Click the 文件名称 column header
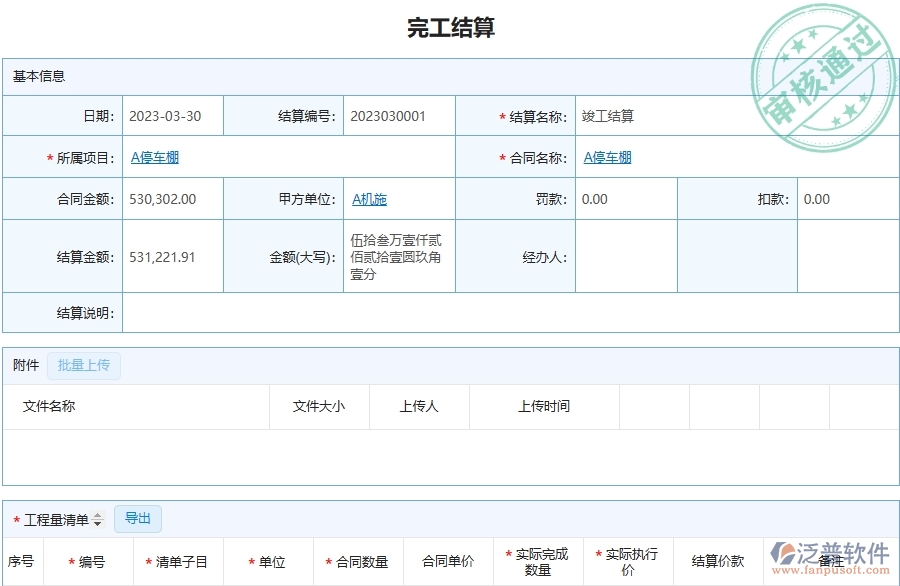Screen dimensions: 900x586 coord(49,406)
